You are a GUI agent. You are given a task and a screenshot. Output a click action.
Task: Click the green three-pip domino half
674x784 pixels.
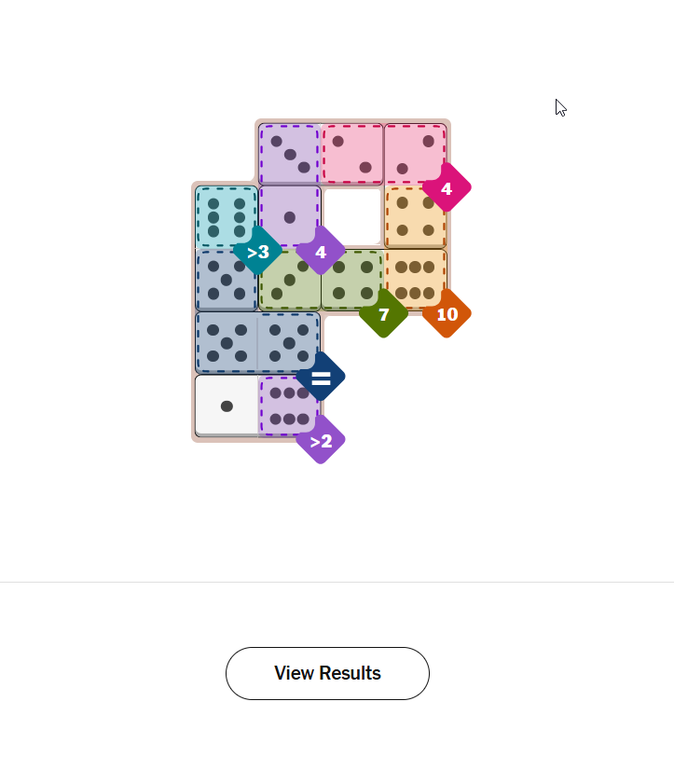pos(289,280)
